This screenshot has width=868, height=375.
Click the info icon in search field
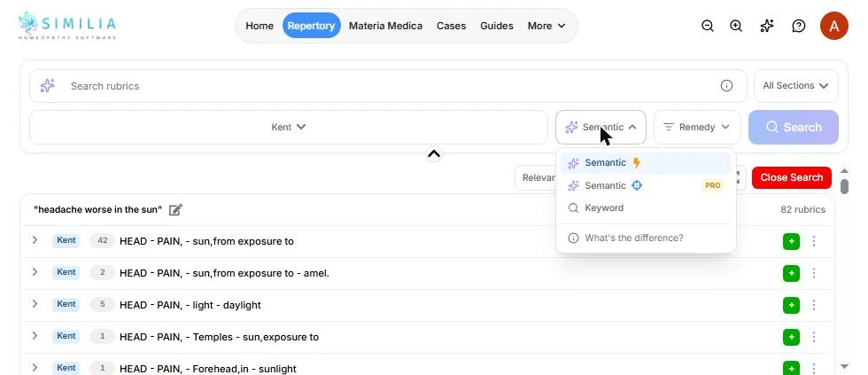(x=726, y=86)
